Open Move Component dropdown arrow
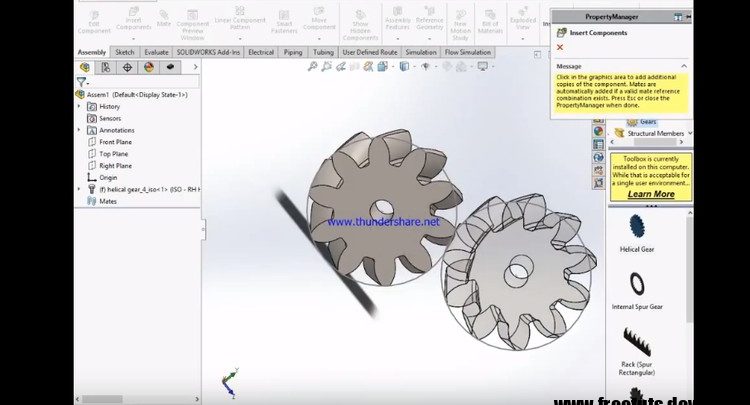 pos(320,39)
